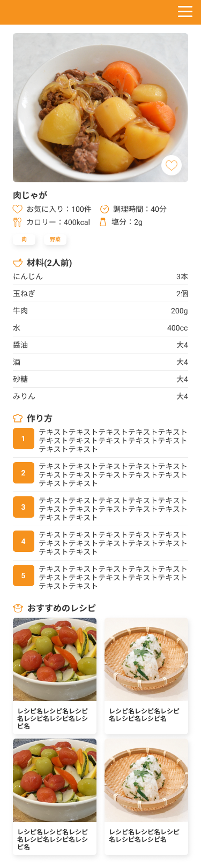This screenshot has width=201, height=868.
Task: Click the bowl icon beside 材料(2人前)
Action: (18, 263)
